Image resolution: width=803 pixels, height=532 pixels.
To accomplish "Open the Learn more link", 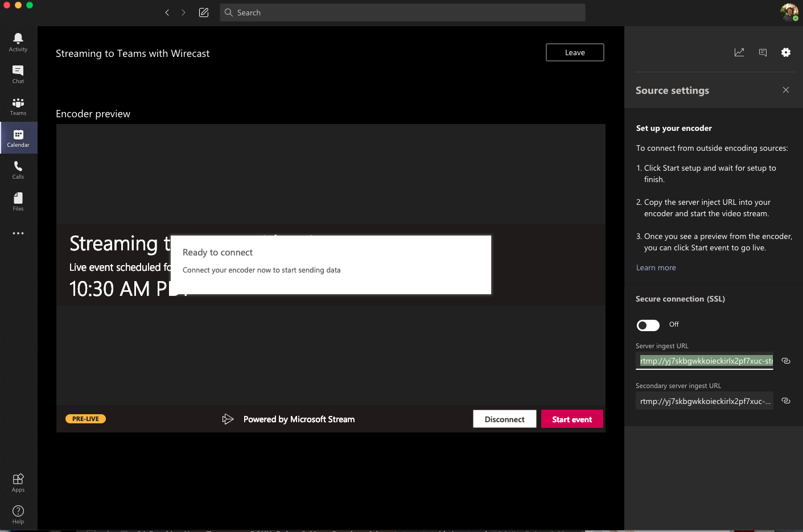I will [x=656, y=267].
